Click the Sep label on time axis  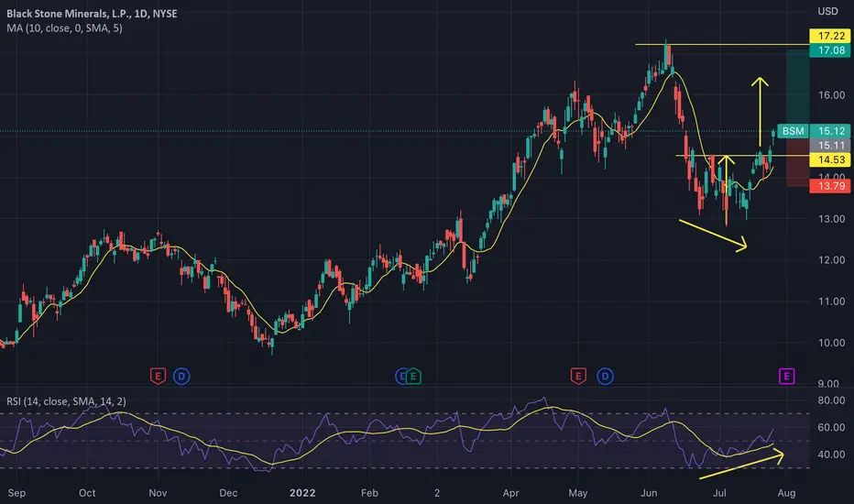coord(16,493)
